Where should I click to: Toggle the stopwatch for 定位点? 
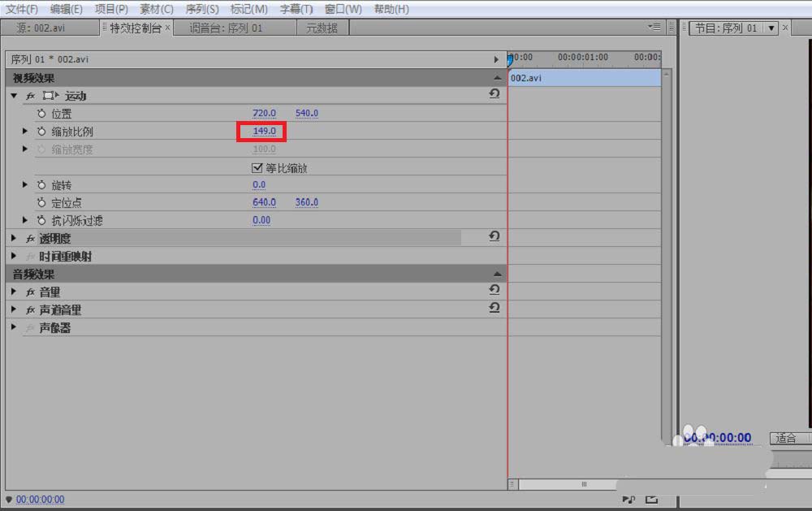tap(41, 203)
